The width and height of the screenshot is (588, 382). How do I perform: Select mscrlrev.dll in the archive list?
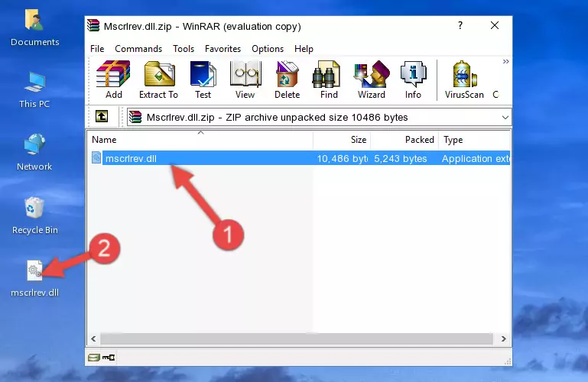[x=131, y=158]
